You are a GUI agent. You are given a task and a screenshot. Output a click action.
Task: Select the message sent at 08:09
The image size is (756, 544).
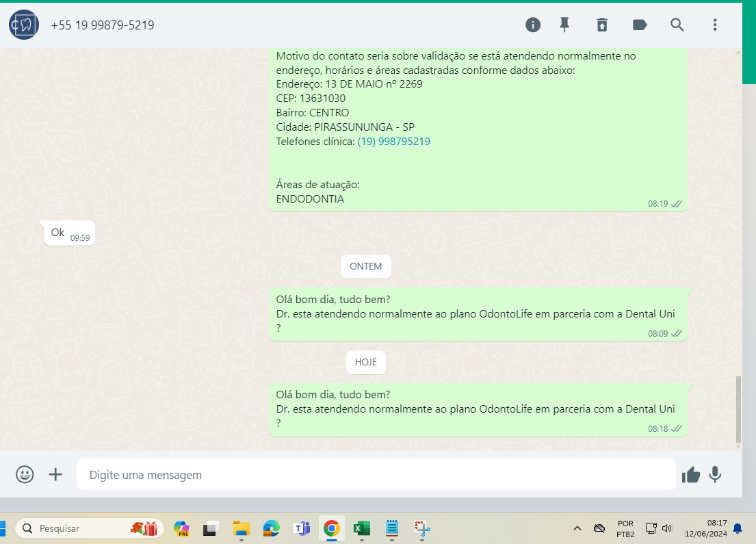pos(478,314)
